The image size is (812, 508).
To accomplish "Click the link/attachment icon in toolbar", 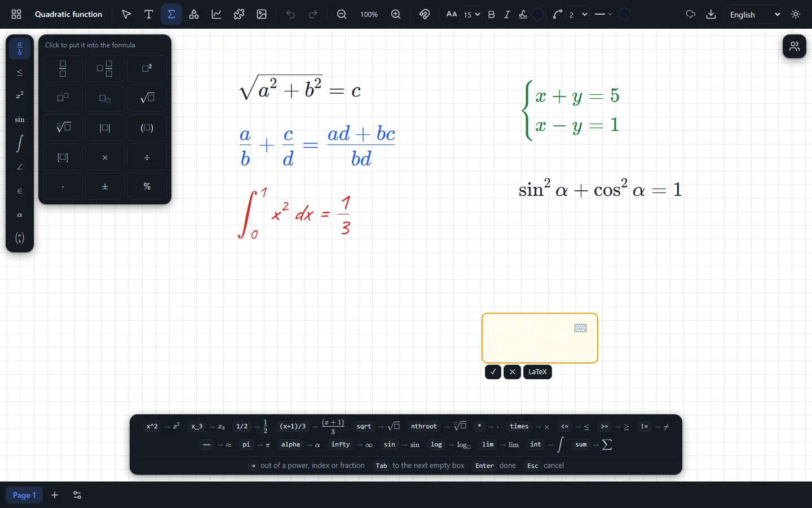I will (425, 14).
